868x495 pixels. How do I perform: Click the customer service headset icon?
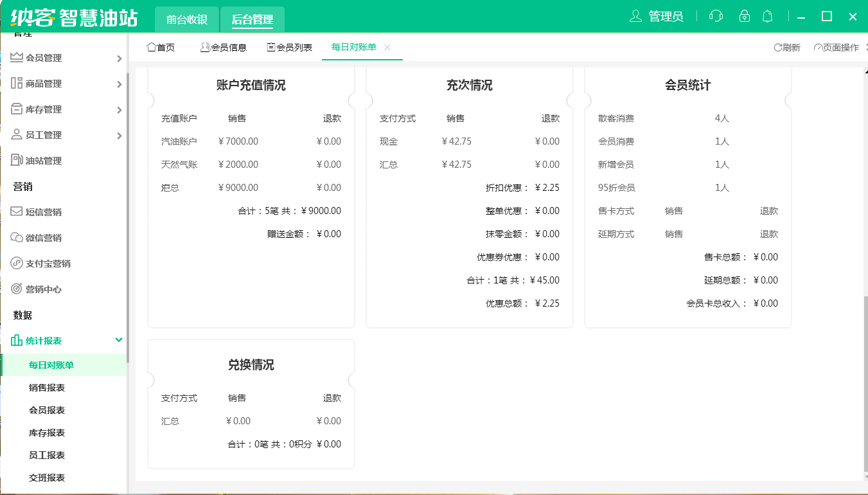coord(716,16)
